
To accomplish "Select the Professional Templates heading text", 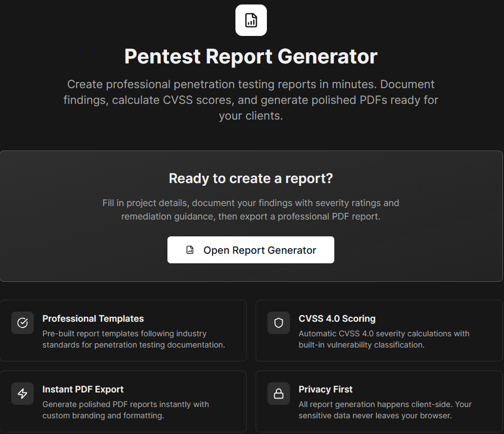I will [93, 318].
